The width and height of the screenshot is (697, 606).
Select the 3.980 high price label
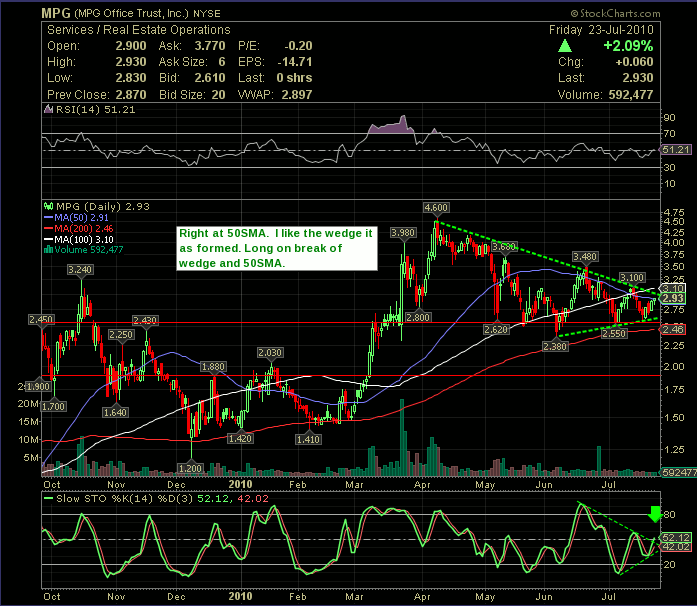(x=403, y=233)
